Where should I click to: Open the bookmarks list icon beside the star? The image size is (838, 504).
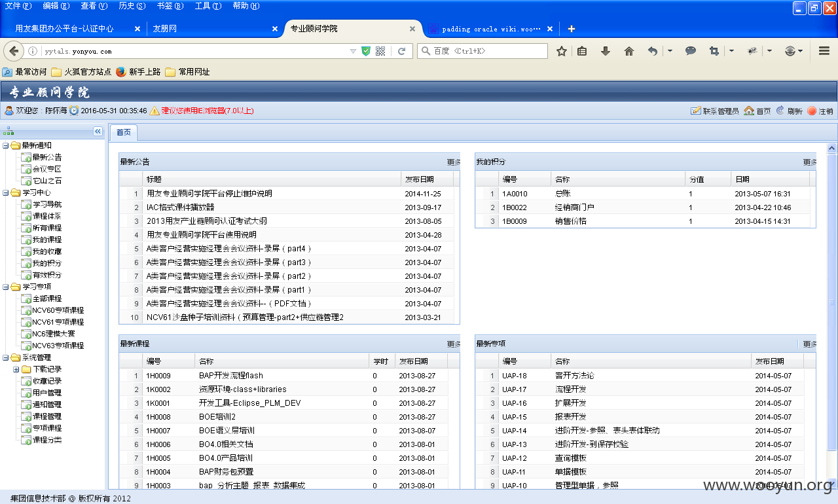point(582,51)
